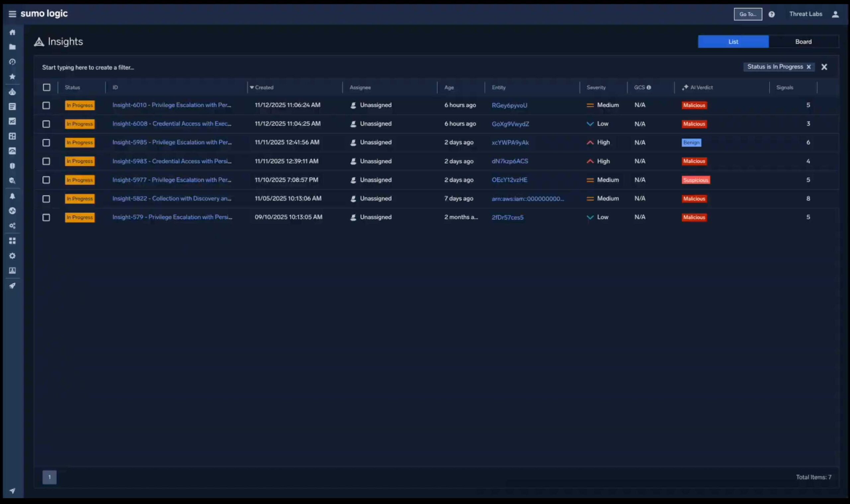
Task: Click the Severity column header
Action: (x=596, y=87)
